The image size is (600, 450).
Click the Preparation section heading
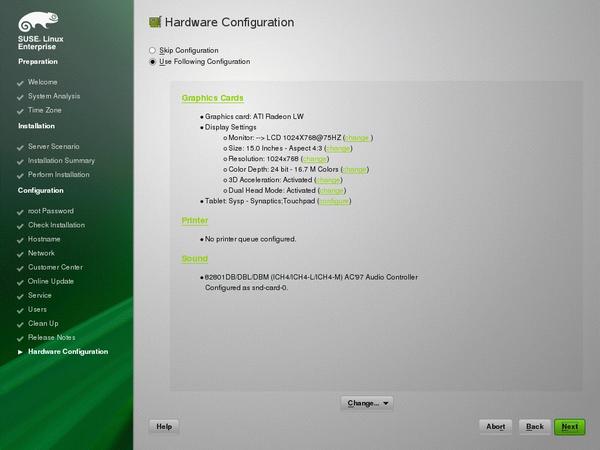pos(38,62)
